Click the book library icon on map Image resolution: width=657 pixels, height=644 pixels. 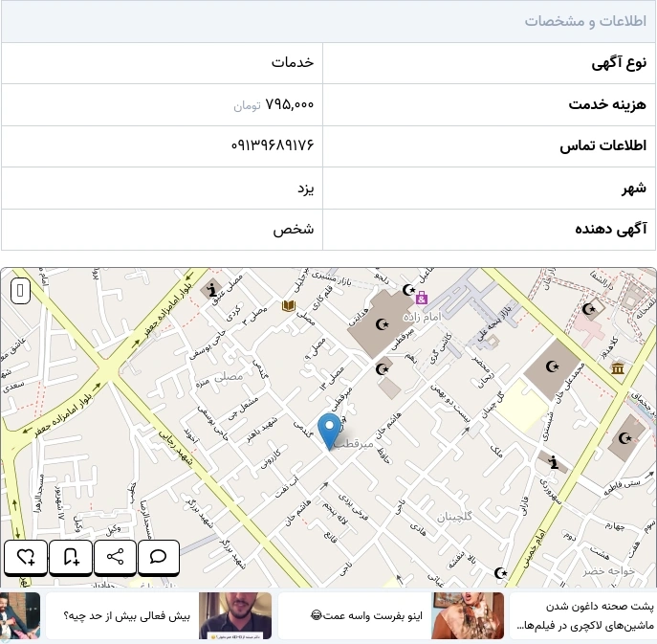click(x=289, y=306)
